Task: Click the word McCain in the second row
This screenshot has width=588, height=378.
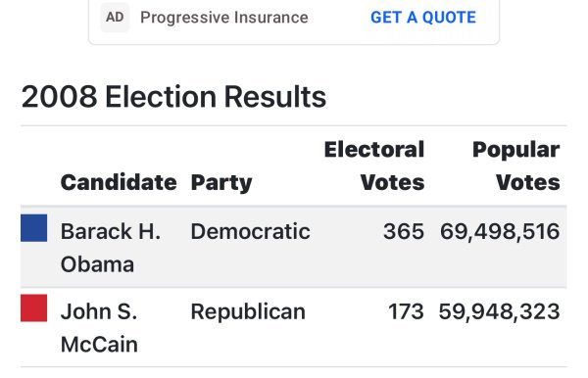Action: coord(99,345)
